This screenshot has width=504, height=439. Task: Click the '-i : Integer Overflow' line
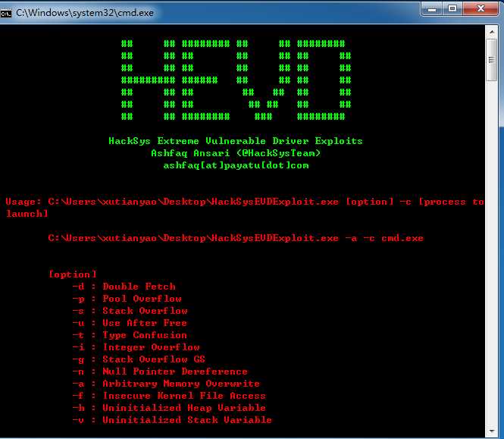click(x=136, y=347)
